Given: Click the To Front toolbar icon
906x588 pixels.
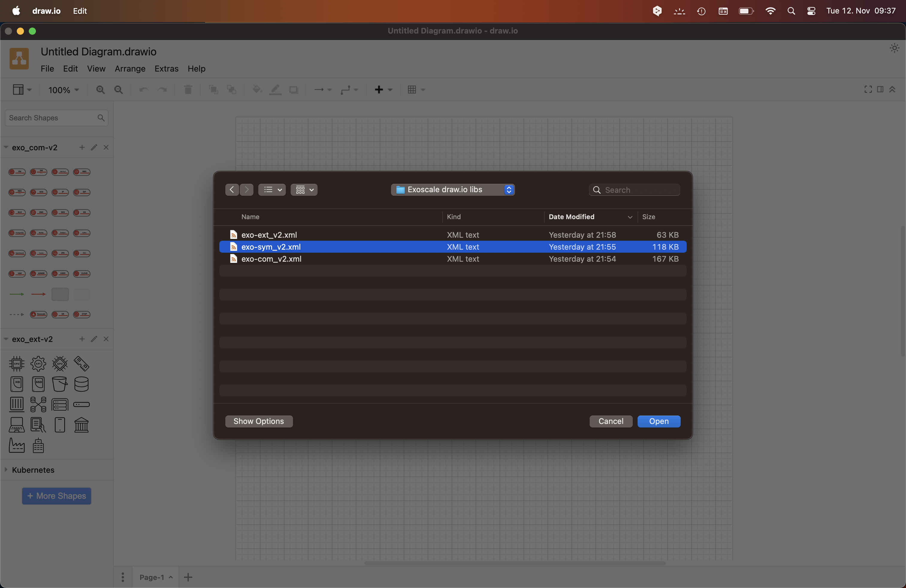Looking at the screenshot, I should (x=213, y=90).
